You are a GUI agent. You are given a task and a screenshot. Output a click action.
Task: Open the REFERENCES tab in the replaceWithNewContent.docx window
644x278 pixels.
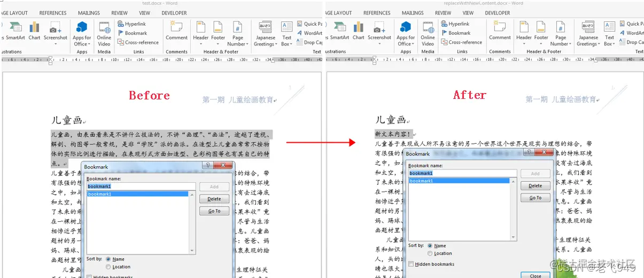click(x=377, y=13)
